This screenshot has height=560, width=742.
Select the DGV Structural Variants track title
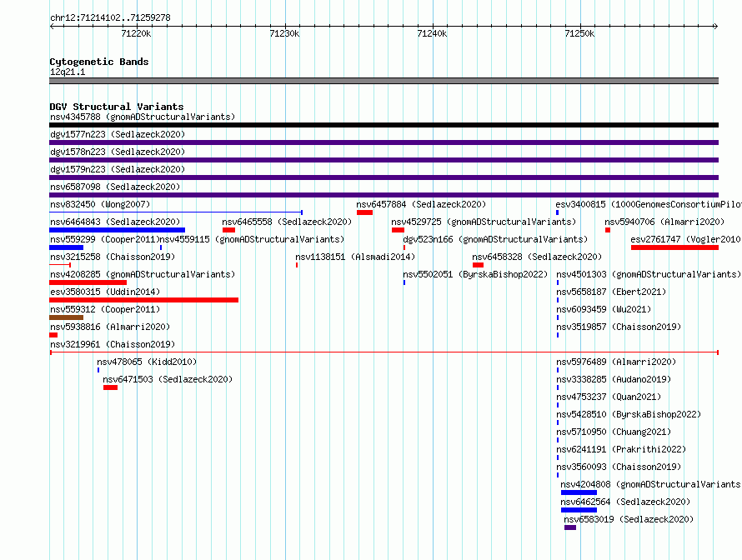pyautogui.click(x=117, y=107)
